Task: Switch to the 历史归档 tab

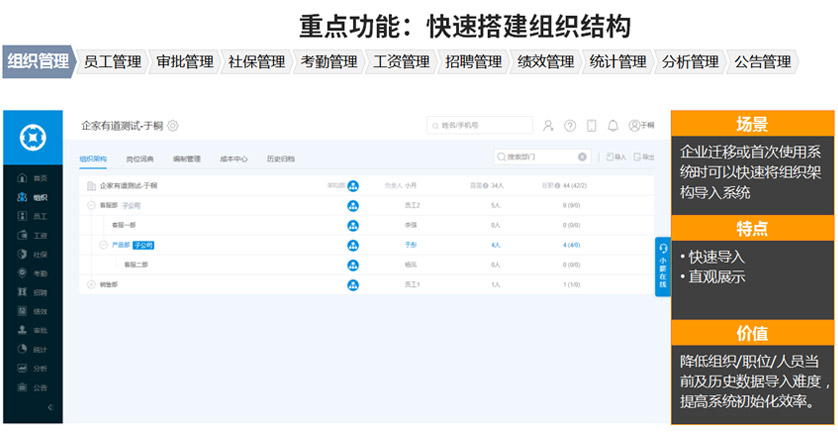Action: 280,158
